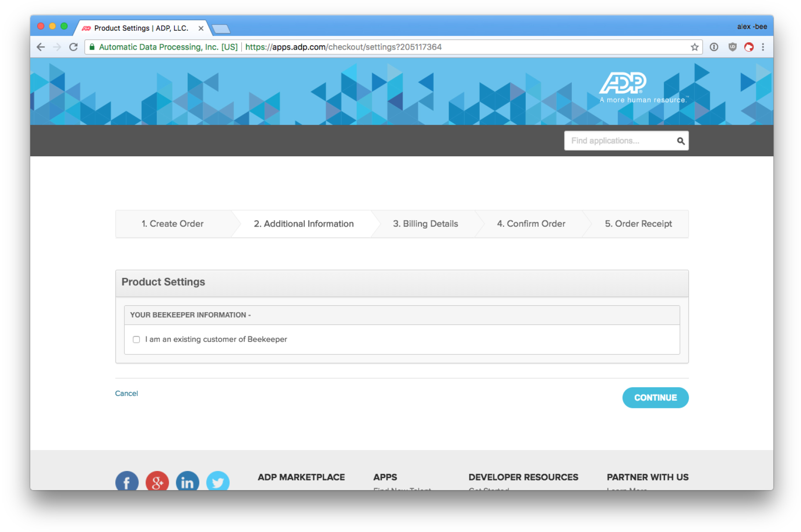Open the Google Plus social icon
This screenshot has height=532, width=801.
point(157,481)
